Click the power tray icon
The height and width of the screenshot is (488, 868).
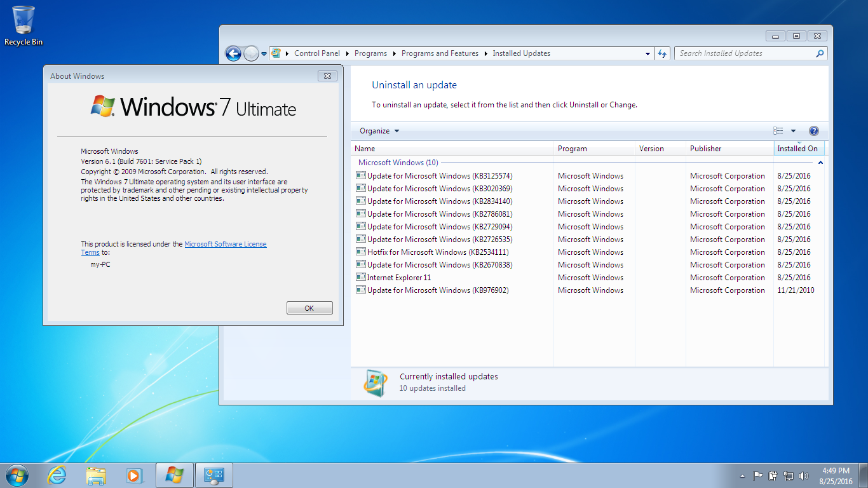point(773,475)
